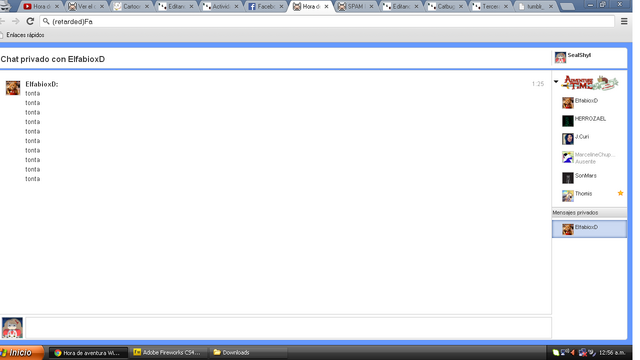Switch to the SPAM tab
The height and width of the screenshot is (360, 640).
[354, 7]
